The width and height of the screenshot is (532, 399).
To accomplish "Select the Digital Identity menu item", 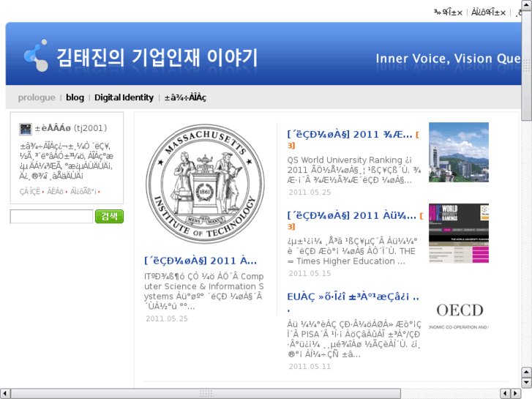I will pyautogui.click(x=124, y=97).
